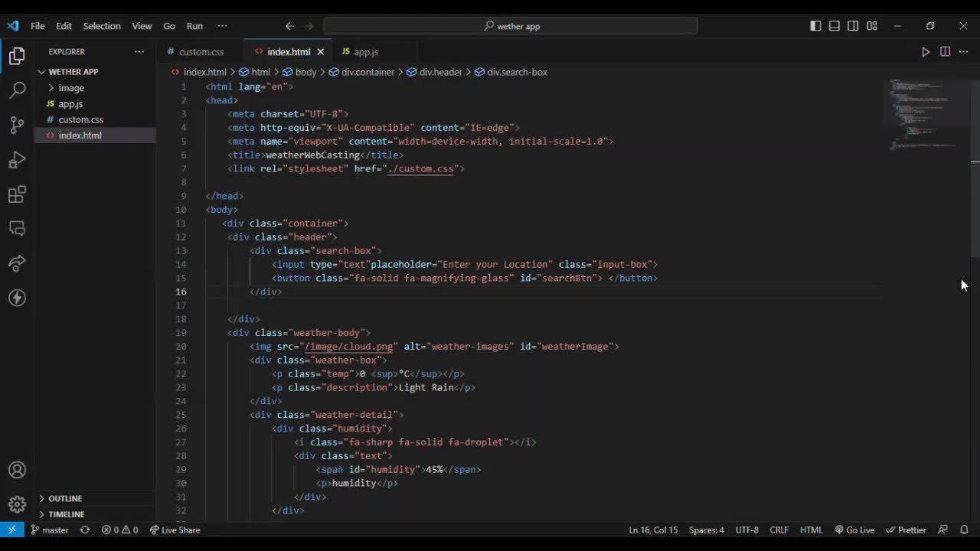Open custom.css in the explorer
Image resolution: width=980 pixels, height=551 pixels.
95,119
